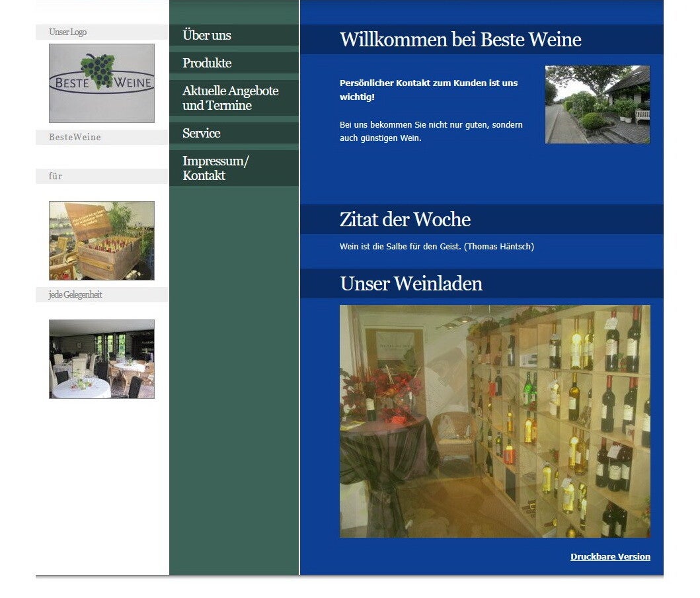The width and height of the screenshot is (700, 598).
Task: Go to the Produkte page
Action: 207,63
